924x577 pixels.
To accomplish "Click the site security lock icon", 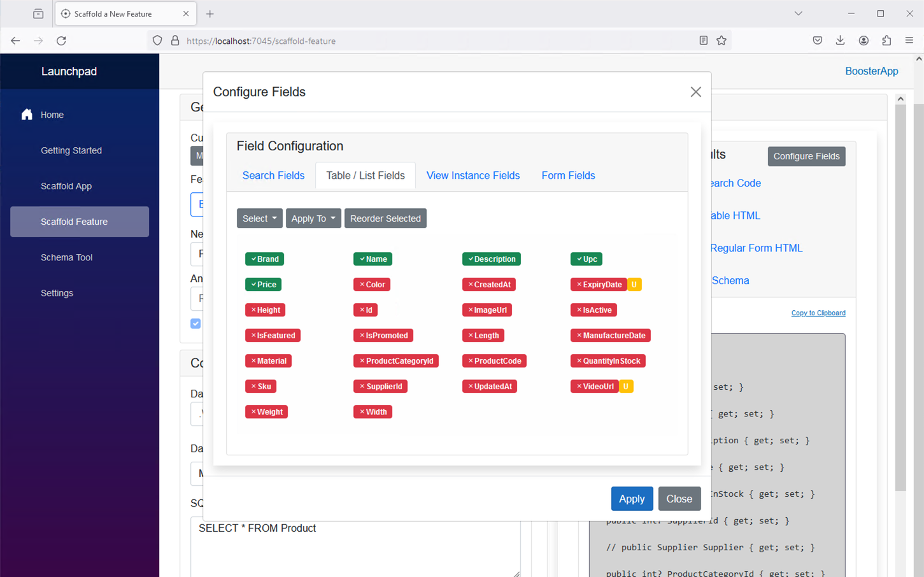I will [175, 41].
